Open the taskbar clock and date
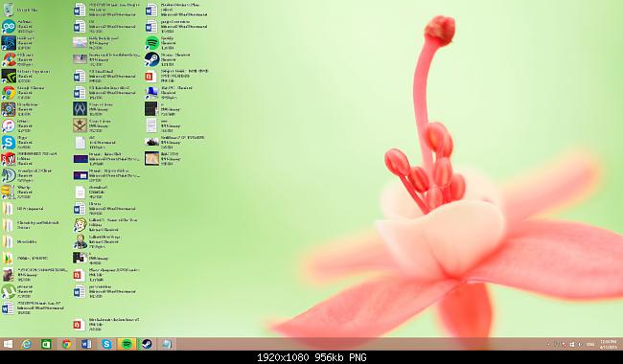The height and width of the screenshot is (364, 623). (608, 344)
